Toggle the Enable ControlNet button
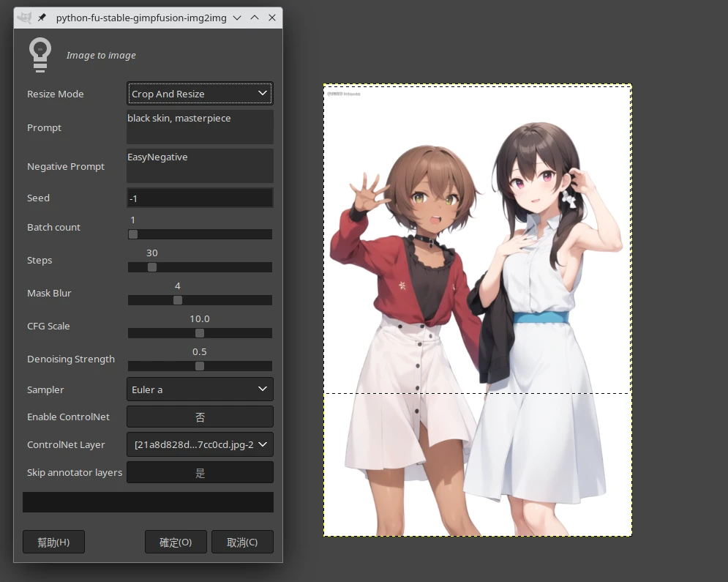This screenshot has width=728, height=582. click(x=200, y=417)
